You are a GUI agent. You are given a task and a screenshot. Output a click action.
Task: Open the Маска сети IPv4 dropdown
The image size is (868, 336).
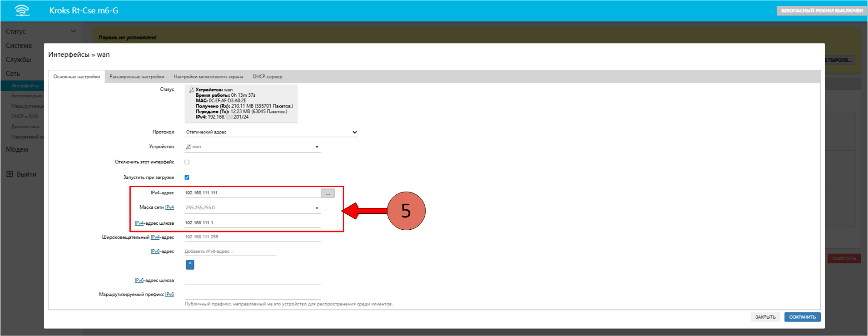coord(252,208)
